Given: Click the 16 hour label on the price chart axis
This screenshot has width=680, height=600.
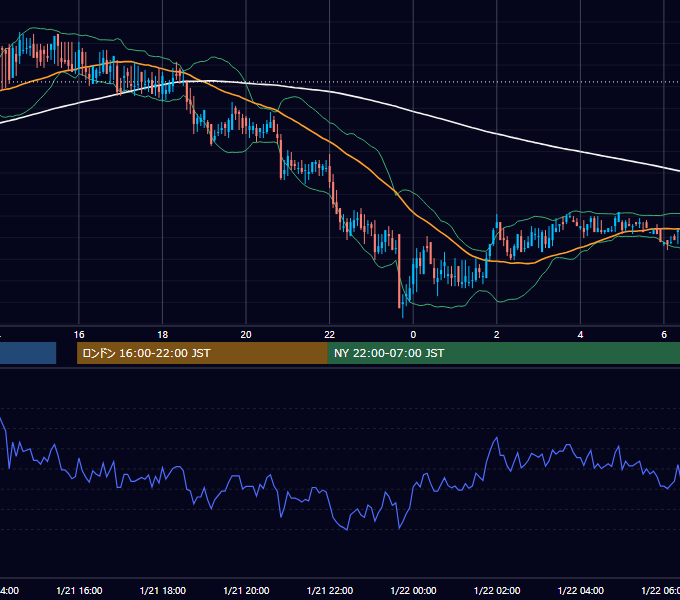Looking at the screenshot, I should [x=79, y=335].
